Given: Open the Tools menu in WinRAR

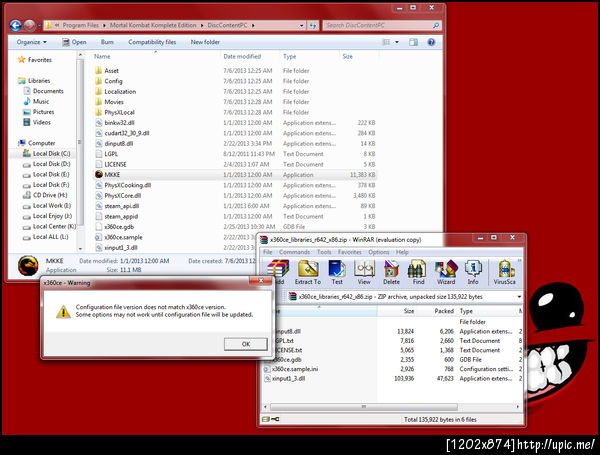Looking at the screenshot, I should click(324, 252).
